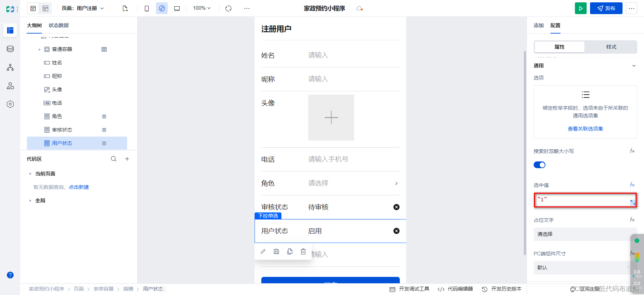Click the 电话 phone input field
This screenshot has width=644, height=295.
point(354,159)
